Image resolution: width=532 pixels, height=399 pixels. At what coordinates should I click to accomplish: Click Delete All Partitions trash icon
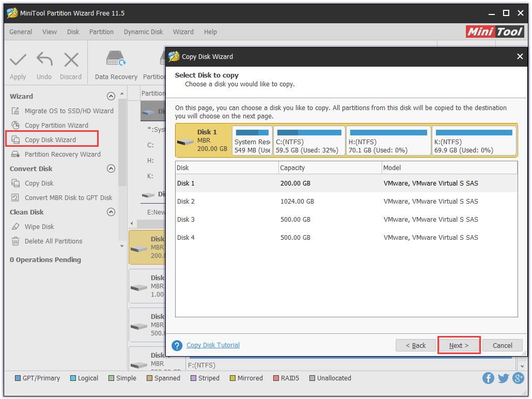point(15,241)
